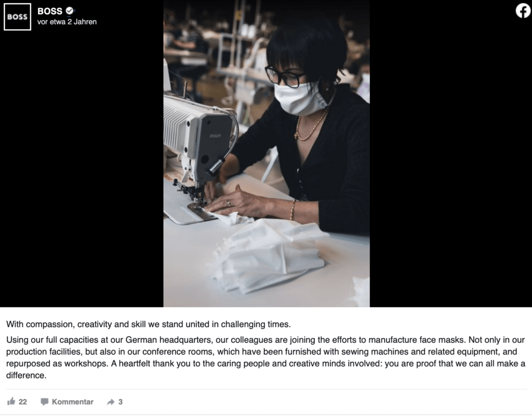Click the gold necklace in the photo
Image resolution: width=532 pixels, height=420 pixels.
(311, 126)
